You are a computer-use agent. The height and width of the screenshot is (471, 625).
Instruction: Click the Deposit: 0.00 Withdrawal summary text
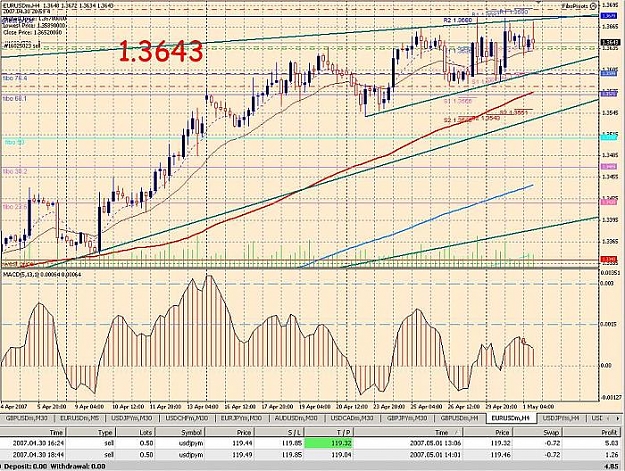pos(55,466)
